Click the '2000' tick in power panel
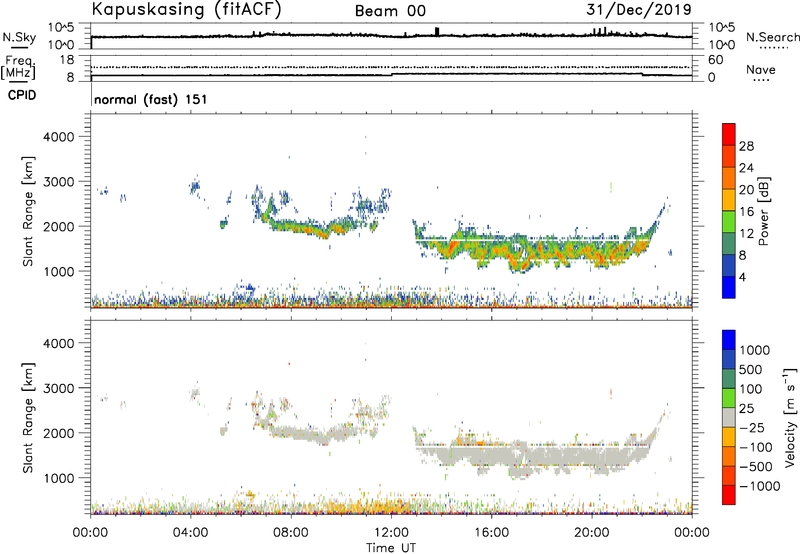800x554 pixels. tap(58, 226)
